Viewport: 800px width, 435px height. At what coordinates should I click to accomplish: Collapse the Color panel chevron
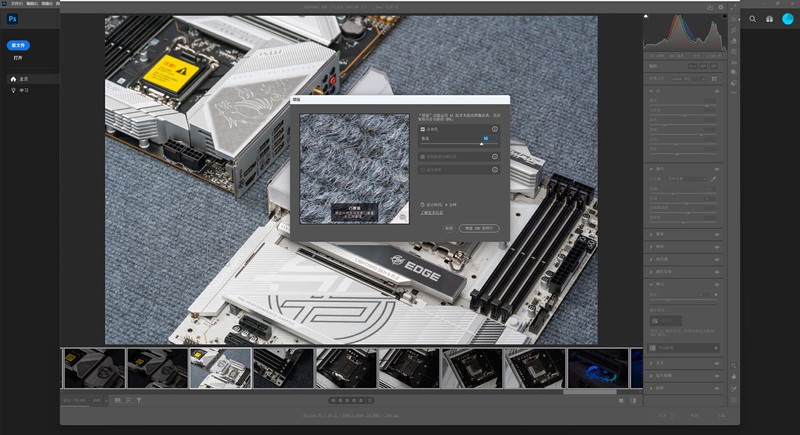(651, 169)
